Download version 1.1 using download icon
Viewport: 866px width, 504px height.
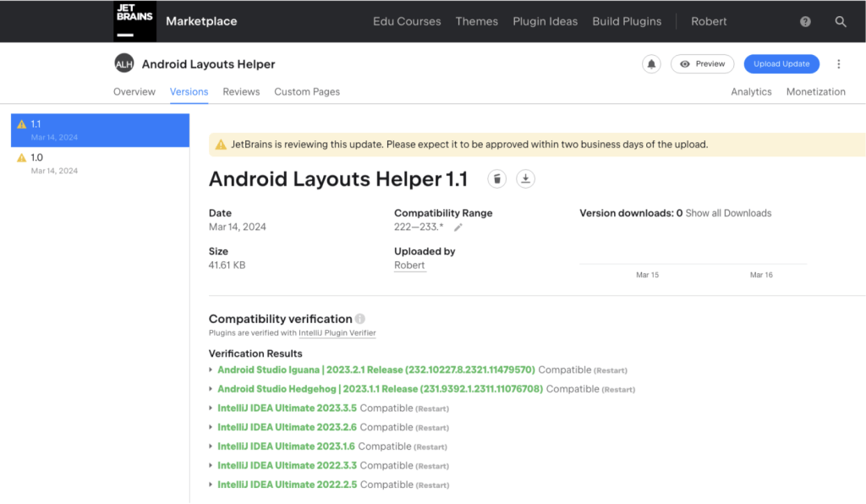coord(525,179)
